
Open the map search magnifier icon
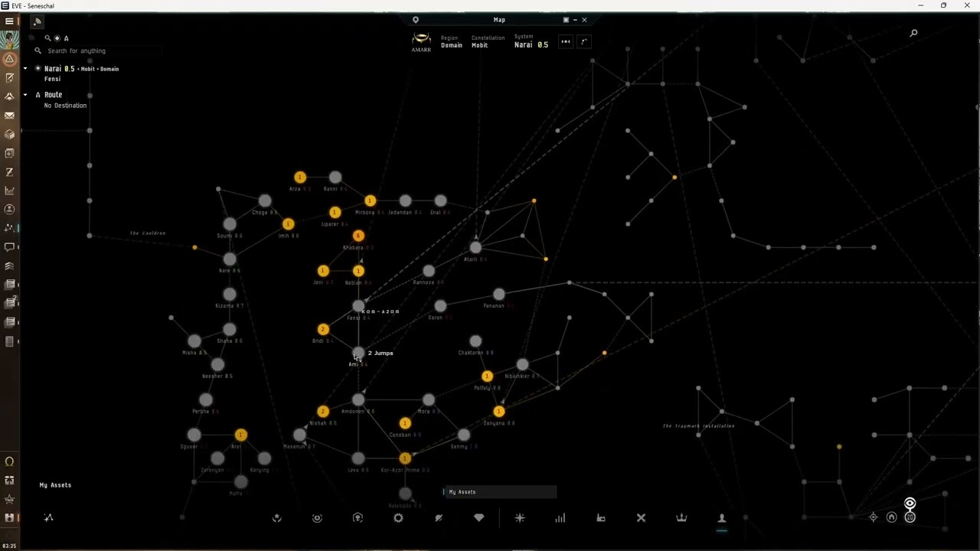(x=913, y=33)
